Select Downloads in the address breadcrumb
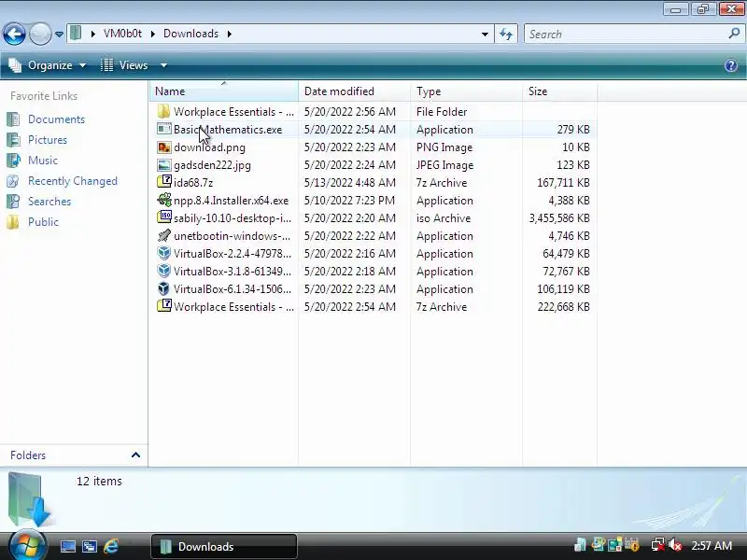This screenshot has height=560, width=747. (x=190, y=34)
